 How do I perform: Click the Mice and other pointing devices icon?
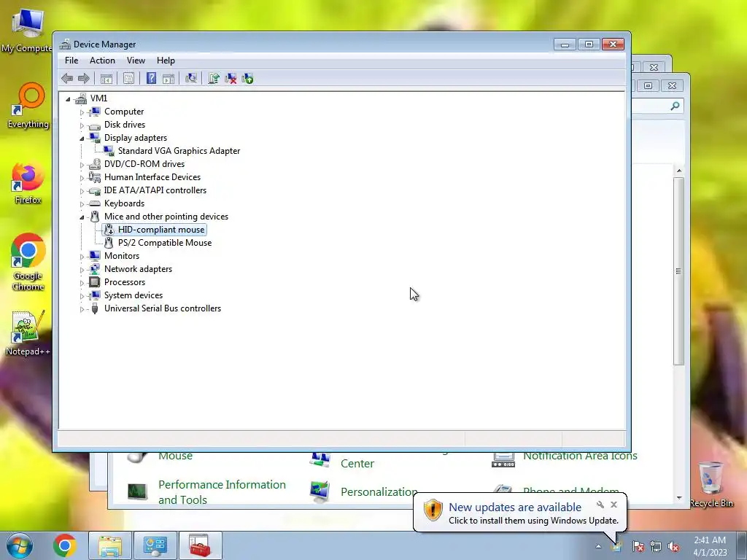[x=95, y=216]
